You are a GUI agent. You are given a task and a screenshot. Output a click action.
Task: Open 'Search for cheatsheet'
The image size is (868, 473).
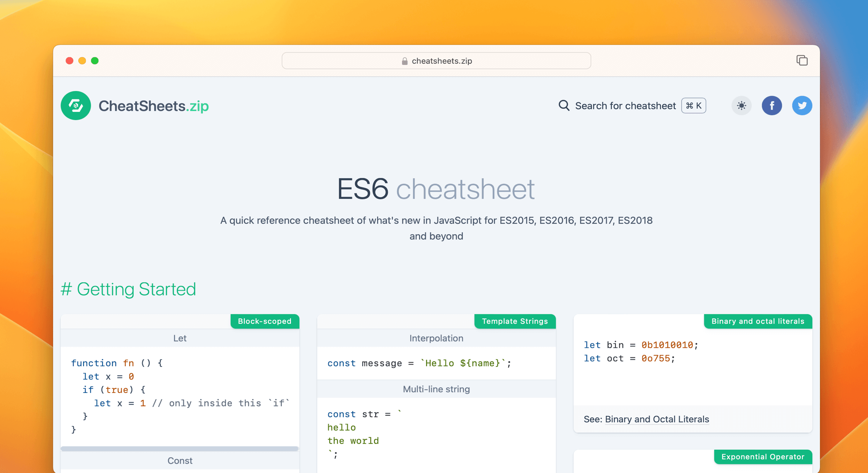(625, 106)
